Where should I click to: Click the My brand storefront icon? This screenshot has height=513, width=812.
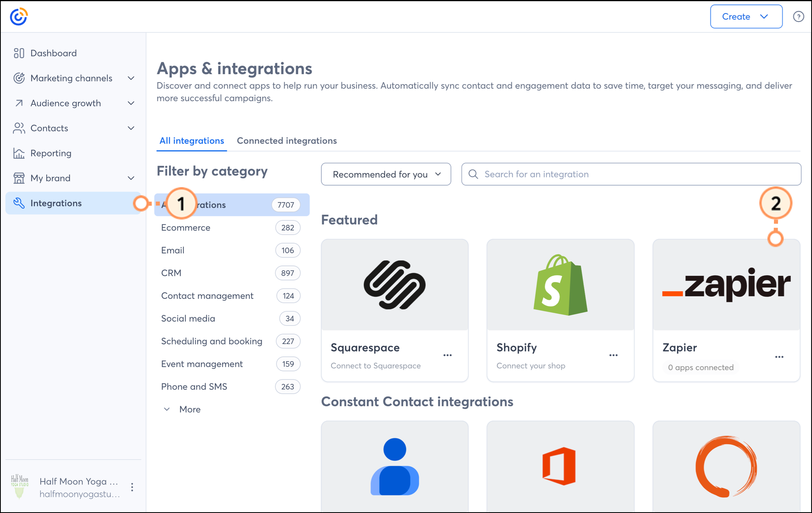(19, 178)
